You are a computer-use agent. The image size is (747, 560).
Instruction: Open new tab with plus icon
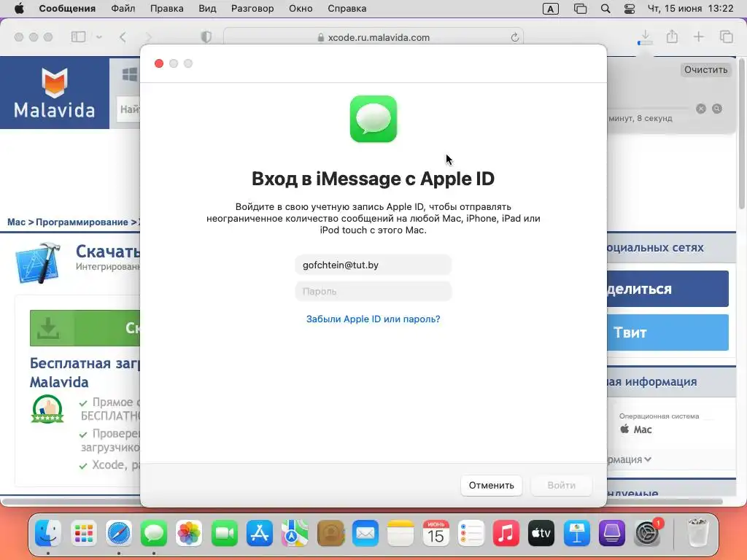click(x=698, y=36)
